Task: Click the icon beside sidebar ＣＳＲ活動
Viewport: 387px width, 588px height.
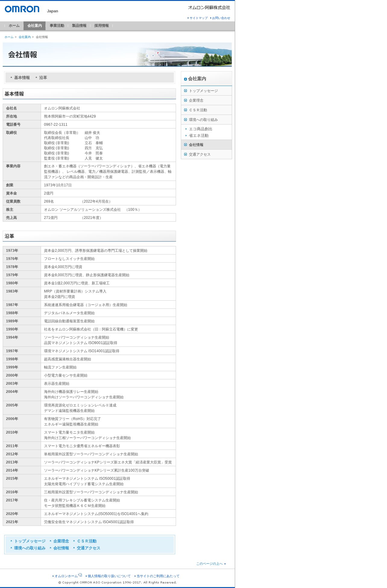Action: (185, 110)
